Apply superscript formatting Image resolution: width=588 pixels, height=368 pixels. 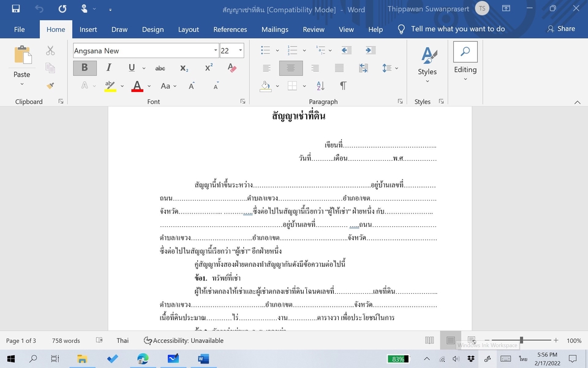(208, 67)
